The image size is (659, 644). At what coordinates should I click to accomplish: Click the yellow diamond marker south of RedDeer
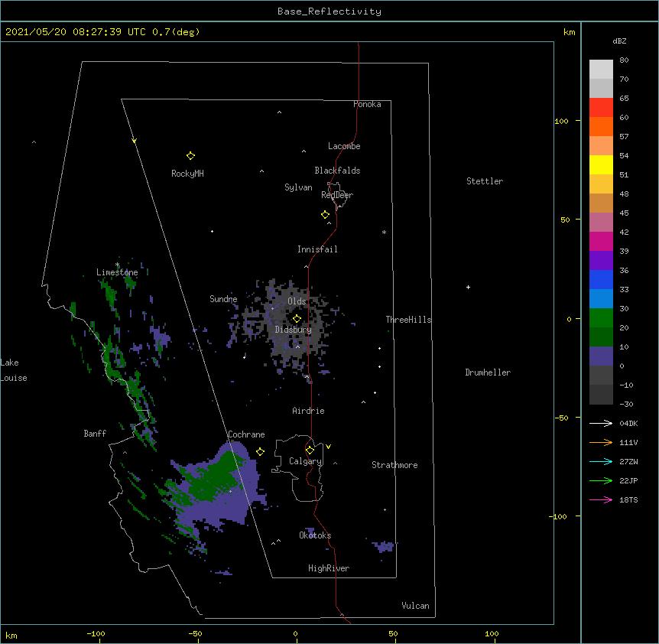(325, 215)
